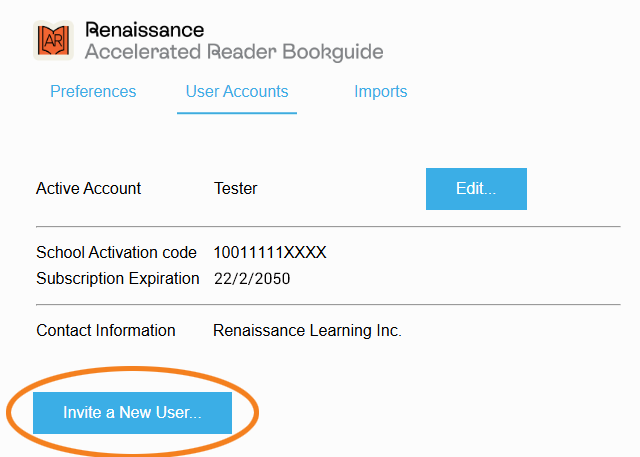Click the Active Account label
The width and height of the screenshot is (640, 457).
click(x=89, y=188)
